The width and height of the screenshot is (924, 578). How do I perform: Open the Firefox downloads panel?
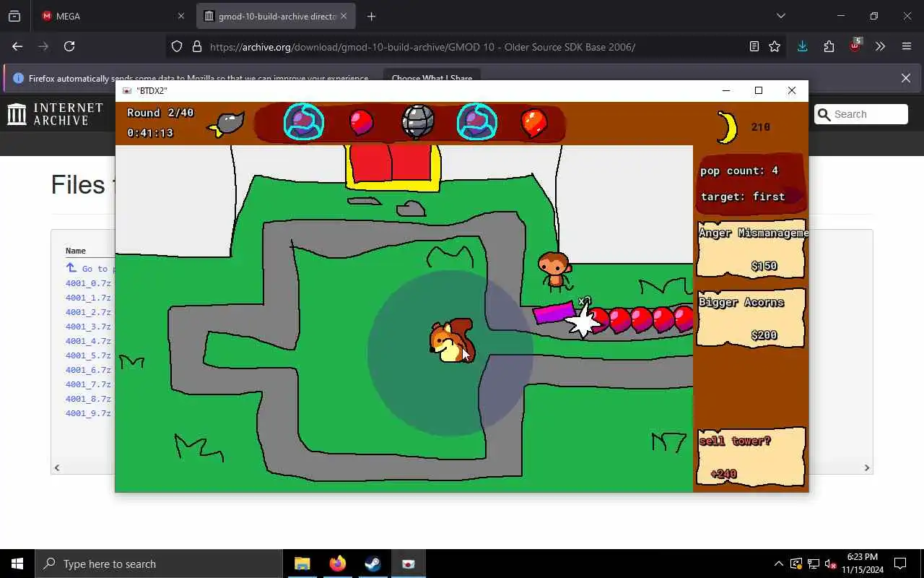pos(802,46)
